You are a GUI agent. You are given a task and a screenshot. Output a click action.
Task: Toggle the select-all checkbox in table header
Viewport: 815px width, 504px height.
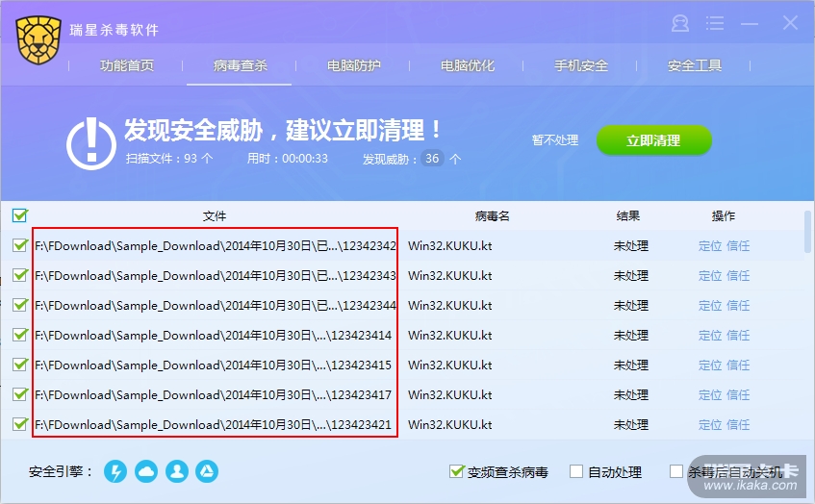20,215
